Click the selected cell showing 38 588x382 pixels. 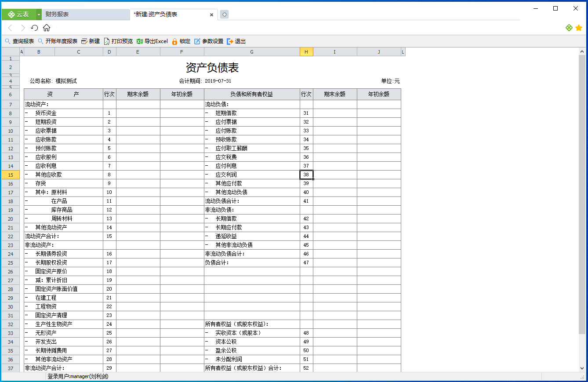[x=306, y=175]
